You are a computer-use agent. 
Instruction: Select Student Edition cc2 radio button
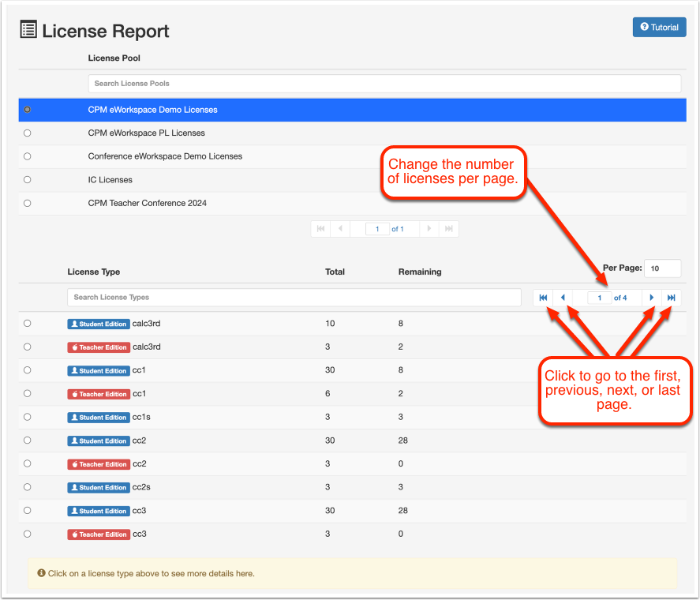28,440
